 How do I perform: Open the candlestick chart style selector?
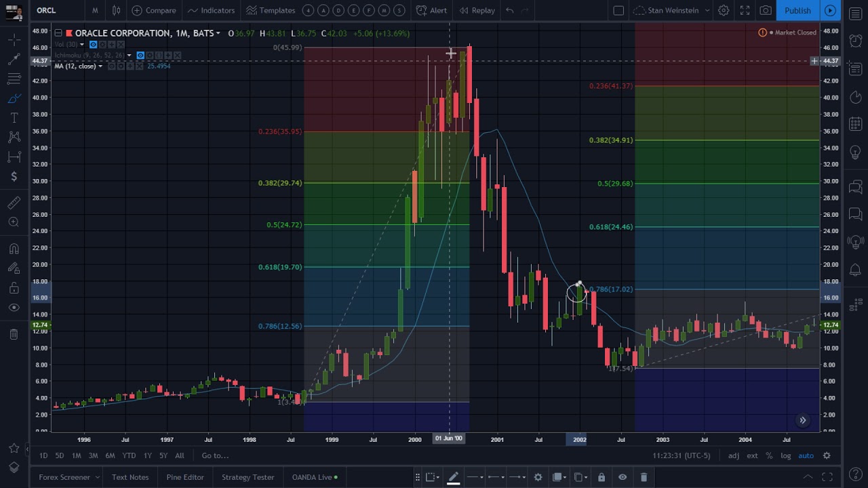116,10
